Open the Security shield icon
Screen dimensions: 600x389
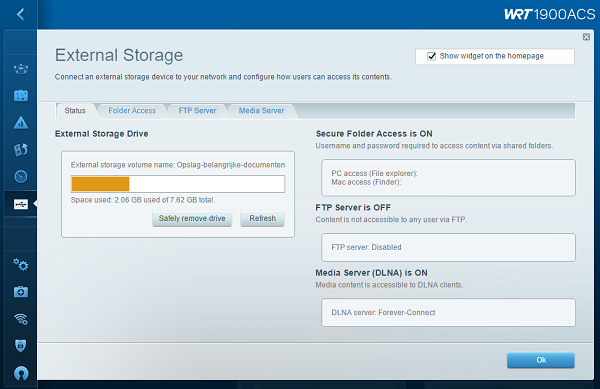coord(21,346)
